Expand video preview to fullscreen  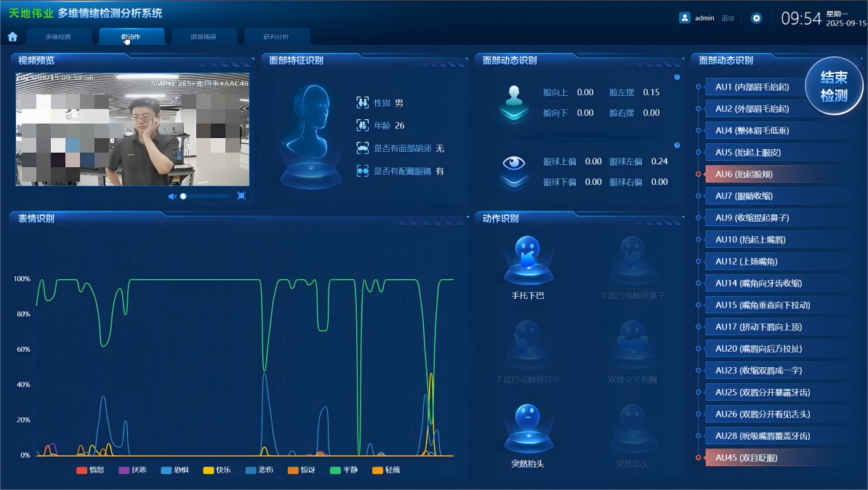click(x=241, y=196)
